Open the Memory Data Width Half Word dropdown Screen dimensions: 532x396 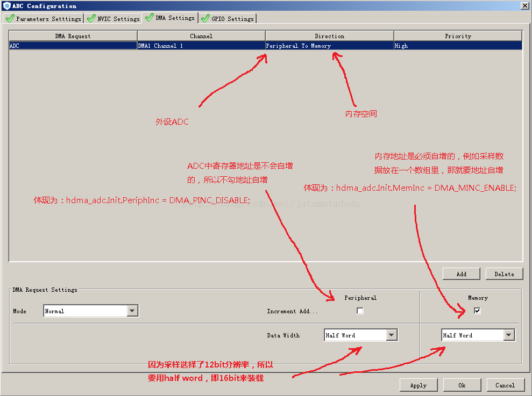[x=478, y=335]
